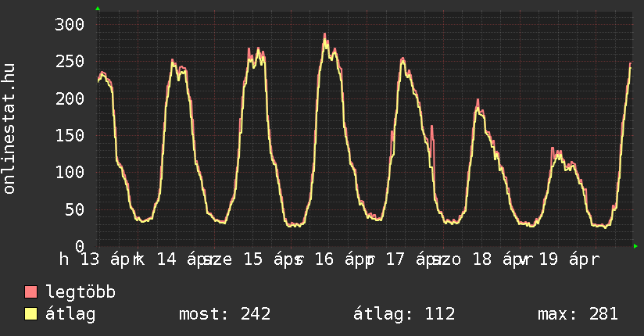Select the '17 ápr' date label
The width and height of the screenshot is (644, 336).
tap(414, 259)
